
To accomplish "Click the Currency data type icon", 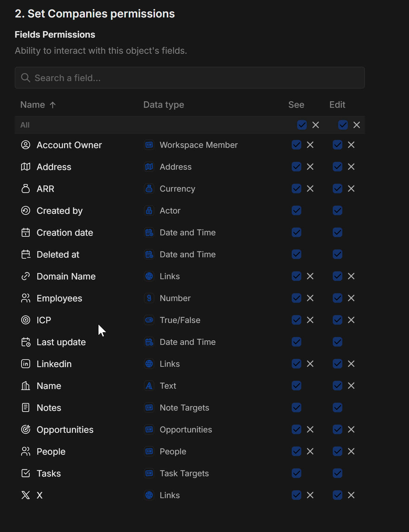I will point(149,189).
